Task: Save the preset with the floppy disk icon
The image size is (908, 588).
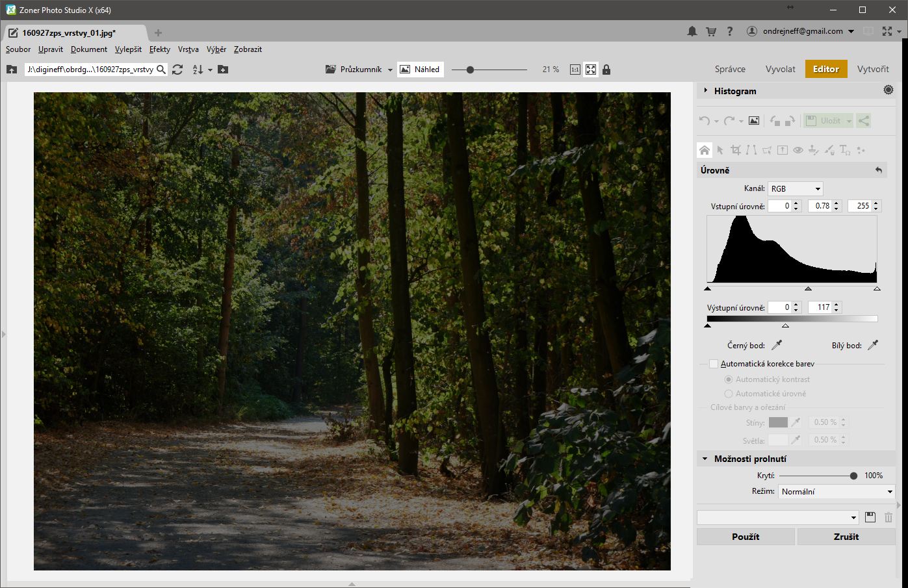Action: (x=871, y=517)
